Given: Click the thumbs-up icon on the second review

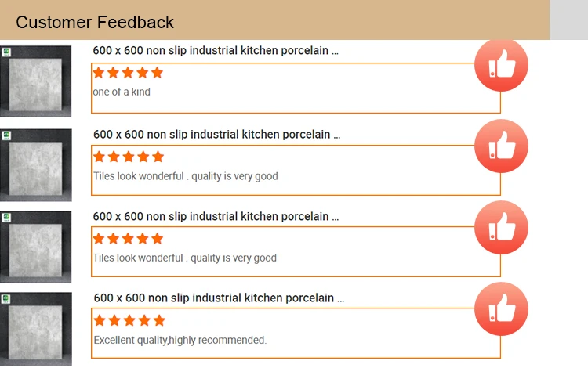Looking at the screenshot, I should [502, 146].
